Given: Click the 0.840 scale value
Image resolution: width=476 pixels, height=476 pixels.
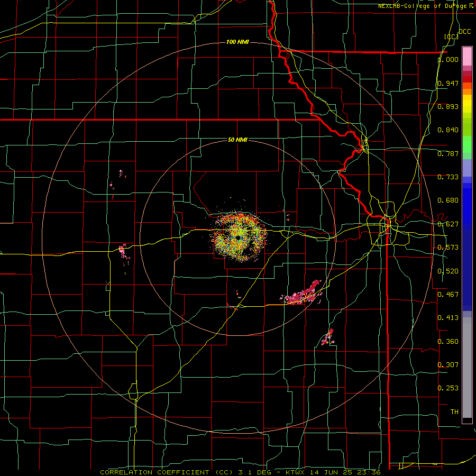Looking at the screenshot, I should [x=448, y=130].
